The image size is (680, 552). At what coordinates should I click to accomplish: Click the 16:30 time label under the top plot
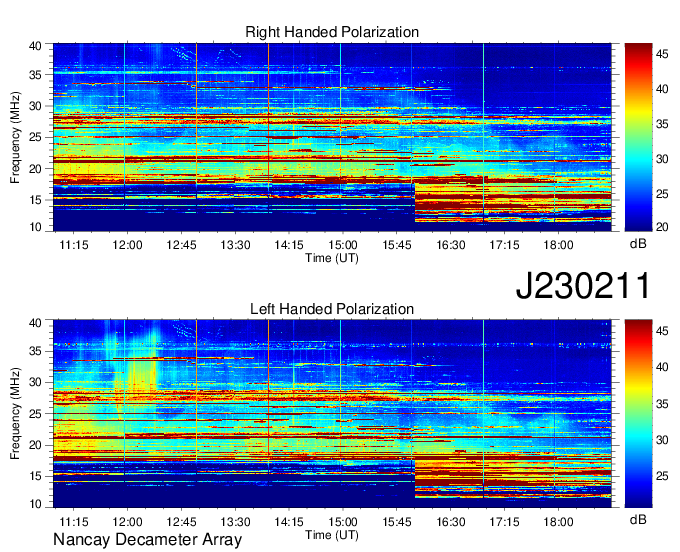[x=451, y=245]
